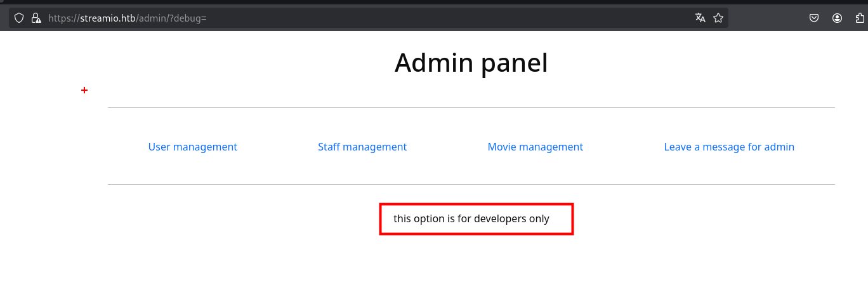Screen dimensions: 868x287
Task: Bookmark this page with the star icon
Action: pyautogui.click(x=718, y=18)
